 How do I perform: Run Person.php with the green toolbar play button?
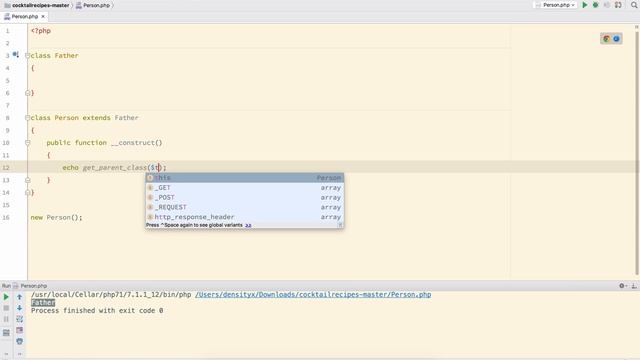tap(584, 5)
